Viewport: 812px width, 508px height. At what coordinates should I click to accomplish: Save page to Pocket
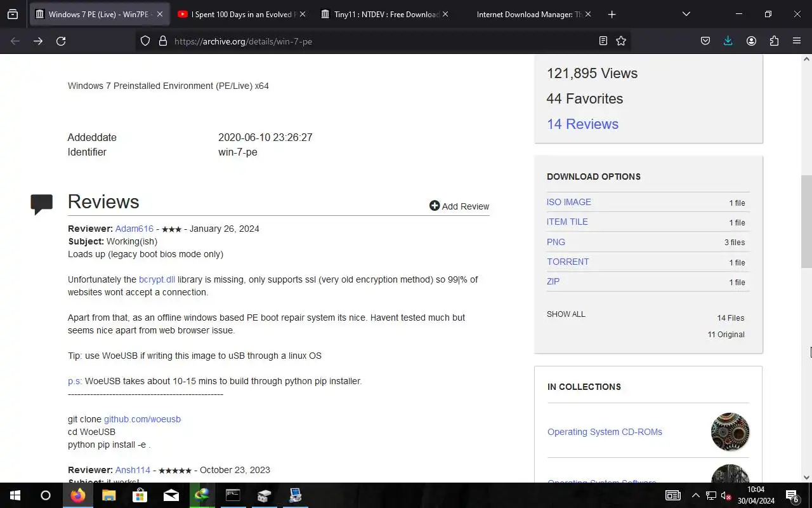point(705,41)
